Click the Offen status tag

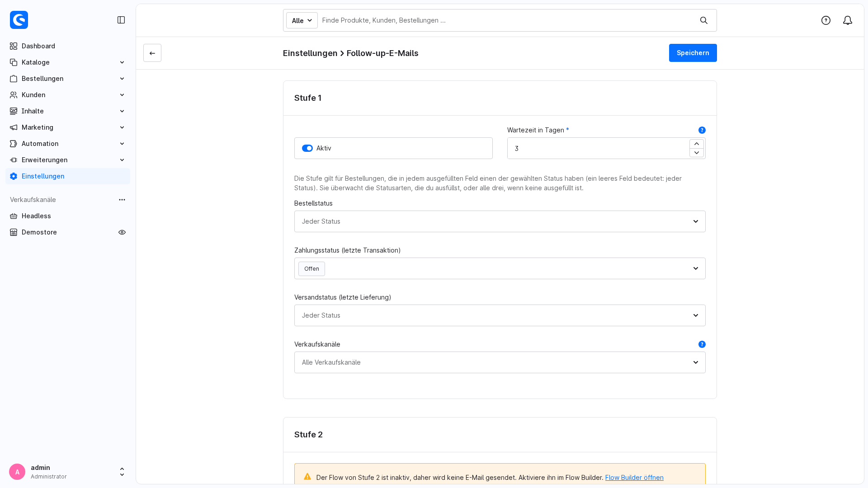pyautogui.click(x=311, y=269)
